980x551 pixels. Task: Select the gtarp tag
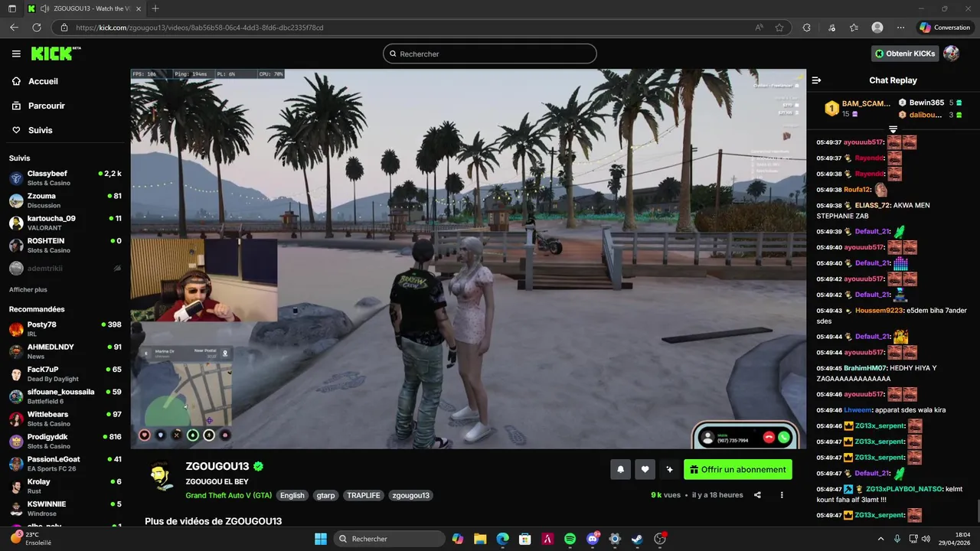[325, 495]
